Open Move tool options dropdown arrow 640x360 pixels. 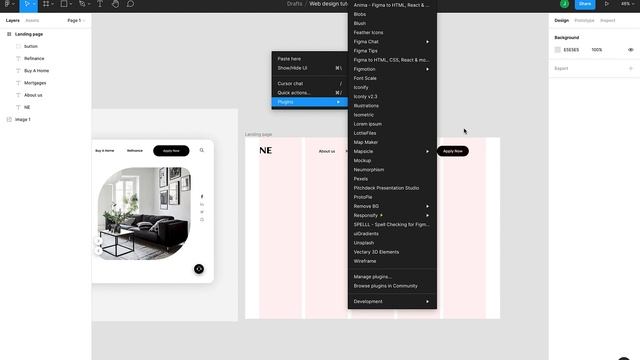click(x=34, y=4)
